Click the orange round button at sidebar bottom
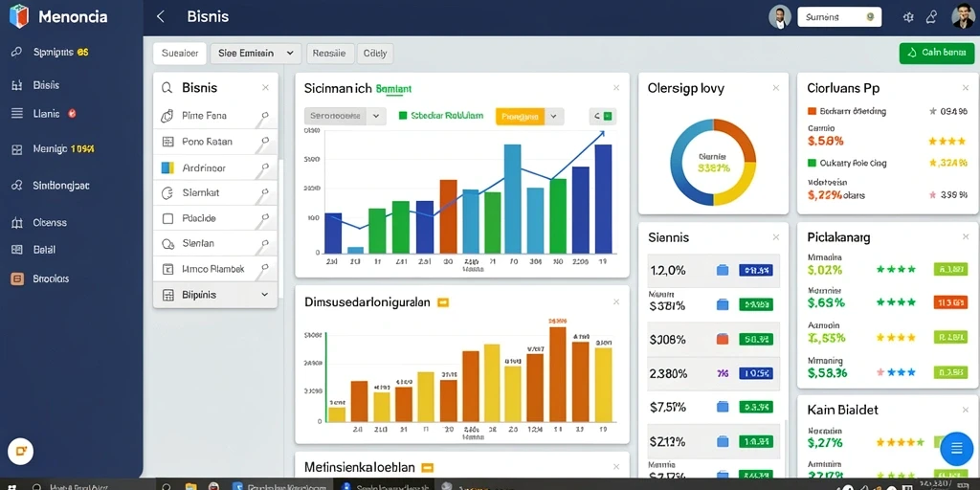Viewport: 980px width, 490px height. 21,451
